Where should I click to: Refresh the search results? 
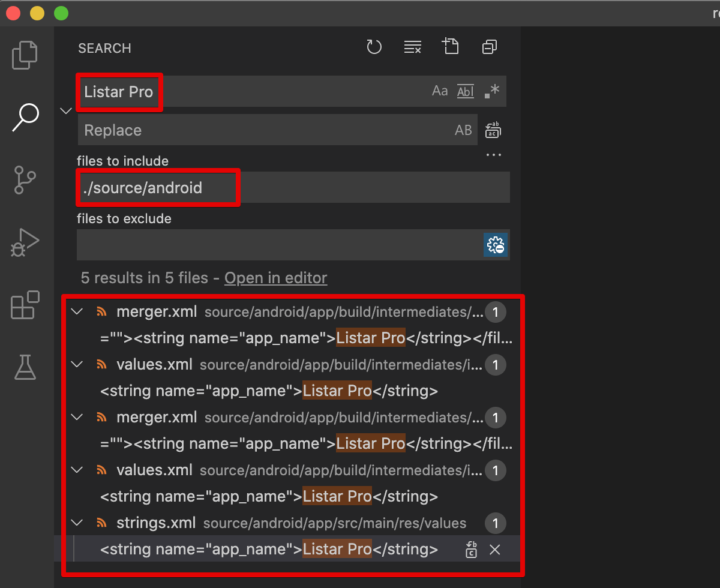click(374, 47)
